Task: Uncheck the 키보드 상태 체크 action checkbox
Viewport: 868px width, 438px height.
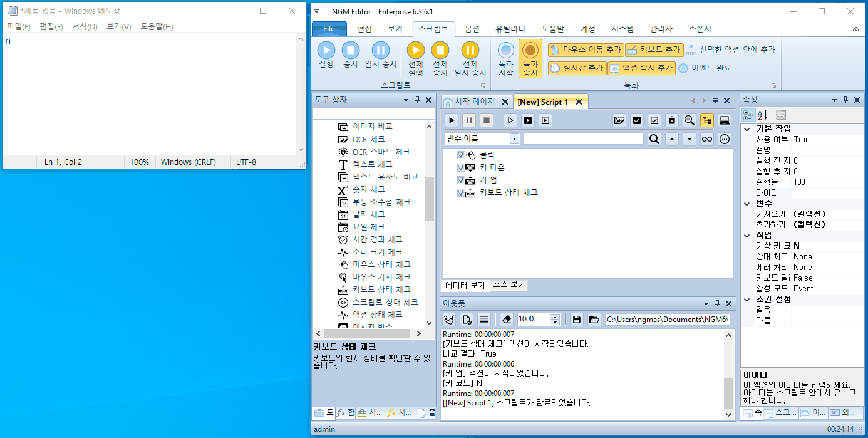Action: pyautogui.click(x=461, y=192)
